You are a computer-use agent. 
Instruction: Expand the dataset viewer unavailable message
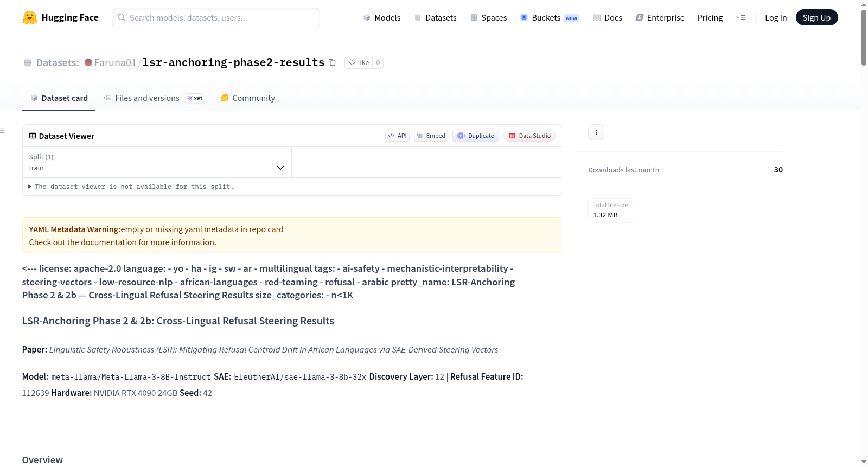coord(131,187)
